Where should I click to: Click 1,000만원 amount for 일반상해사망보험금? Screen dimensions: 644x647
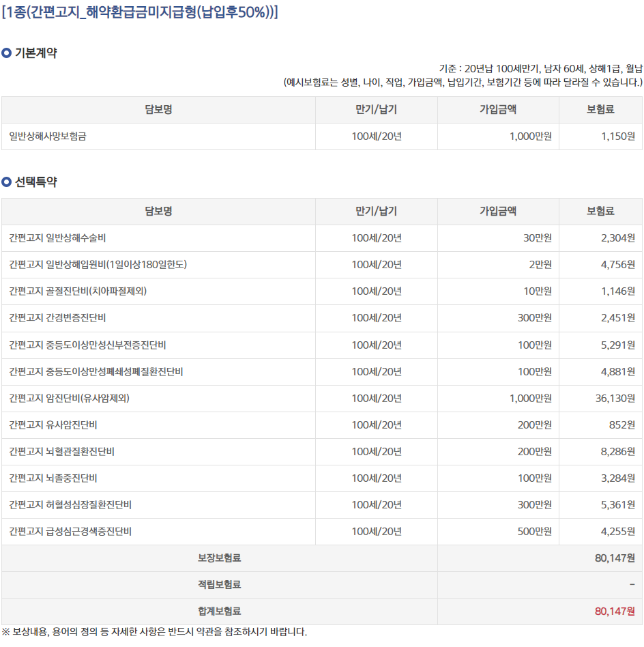531,136
